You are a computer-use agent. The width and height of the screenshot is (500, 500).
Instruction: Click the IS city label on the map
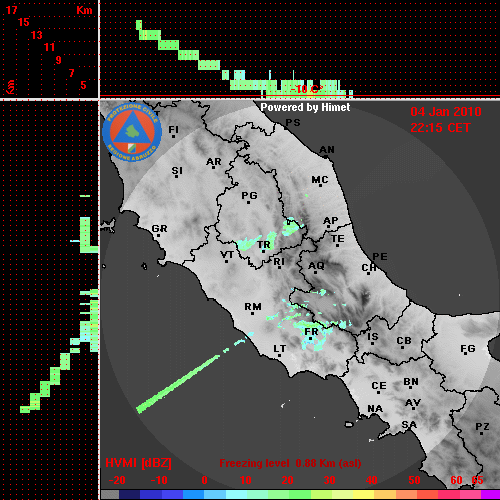pos(373,337)
